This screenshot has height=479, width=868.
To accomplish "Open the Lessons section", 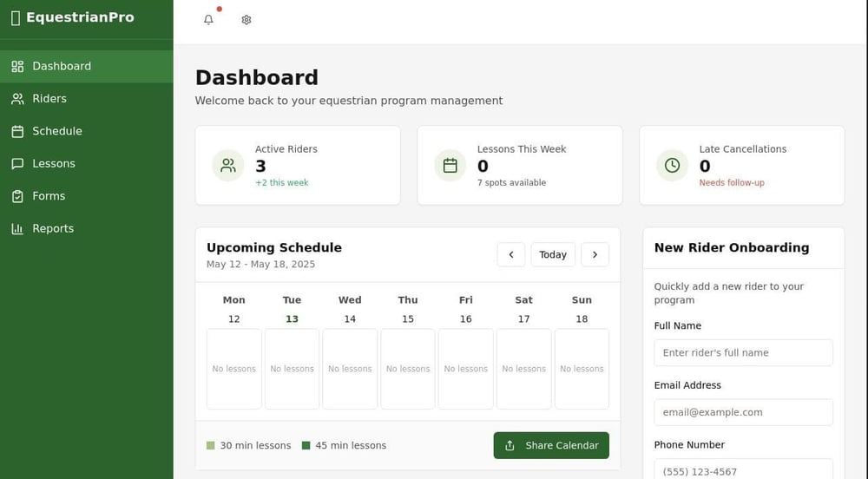I will (86, 164).
